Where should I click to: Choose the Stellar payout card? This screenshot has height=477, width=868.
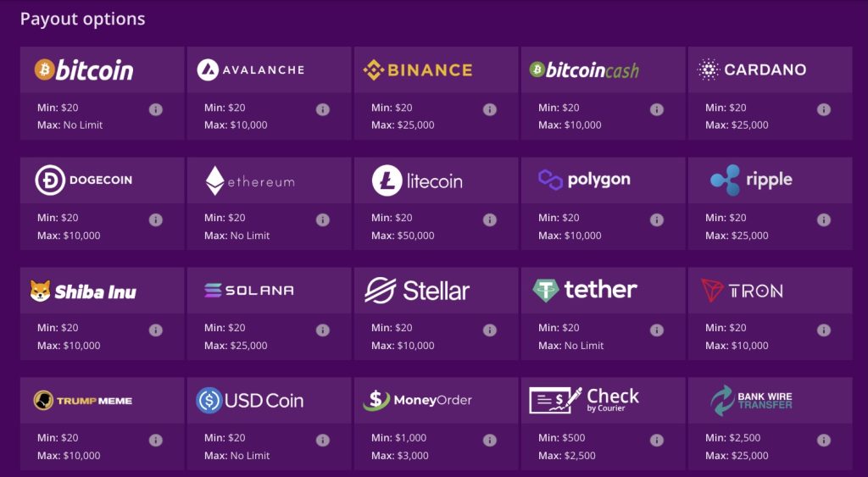(417, 291)
